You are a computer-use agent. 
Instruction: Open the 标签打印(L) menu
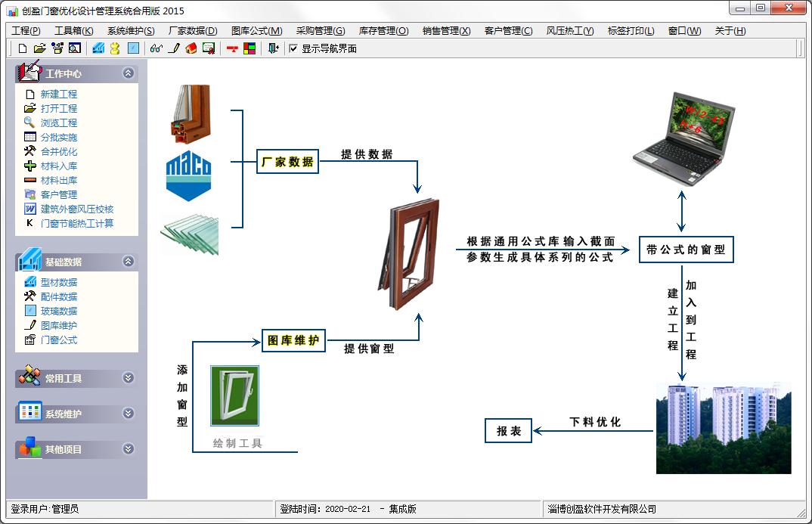coord(631,30)
